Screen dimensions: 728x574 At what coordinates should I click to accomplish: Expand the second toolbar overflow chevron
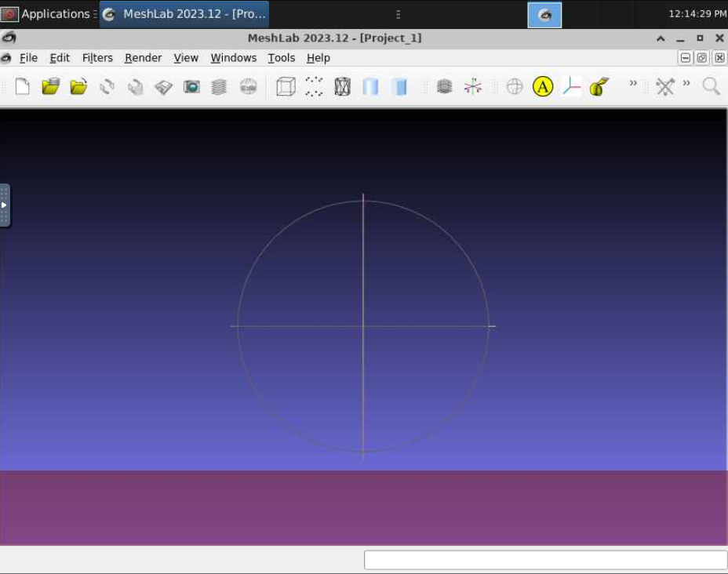tap(686, 84)
